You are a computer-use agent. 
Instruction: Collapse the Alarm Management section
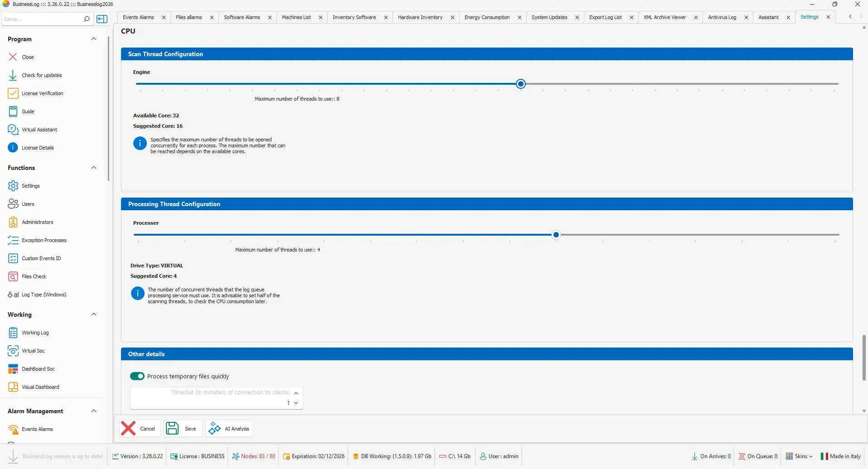point(94,411)
